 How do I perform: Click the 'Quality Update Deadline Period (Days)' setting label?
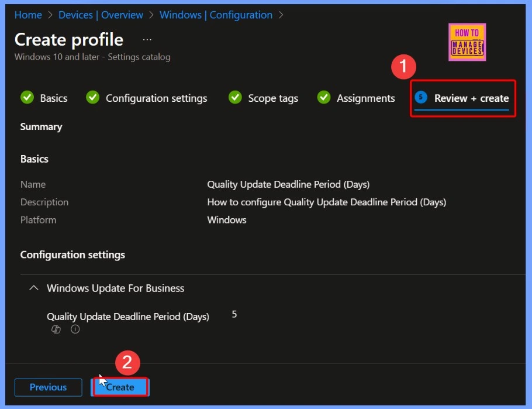pos(128,317)
